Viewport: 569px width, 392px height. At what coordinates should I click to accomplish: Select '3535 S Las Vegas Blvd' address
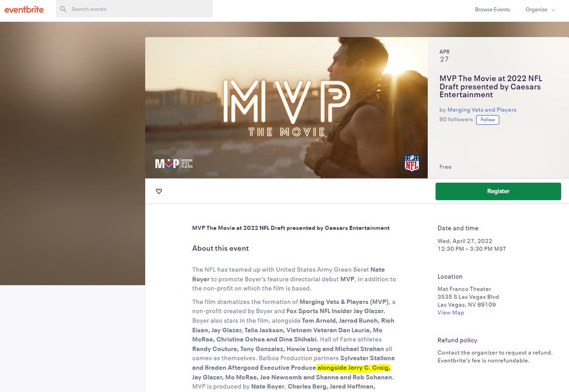tap(468, 297)
